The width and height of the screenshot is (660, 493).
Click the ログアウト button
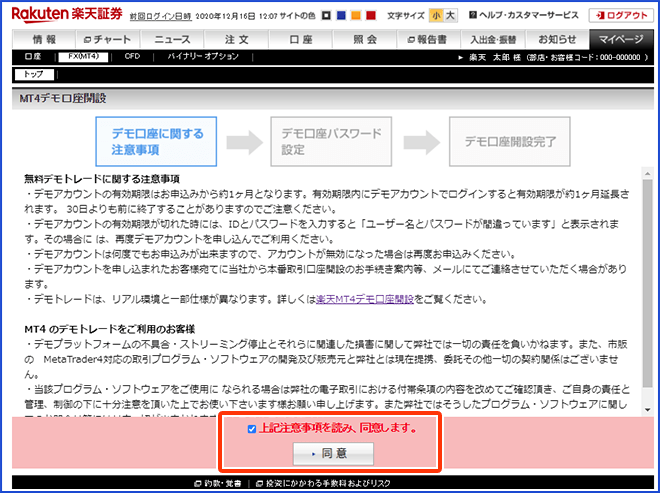(621, 16)
